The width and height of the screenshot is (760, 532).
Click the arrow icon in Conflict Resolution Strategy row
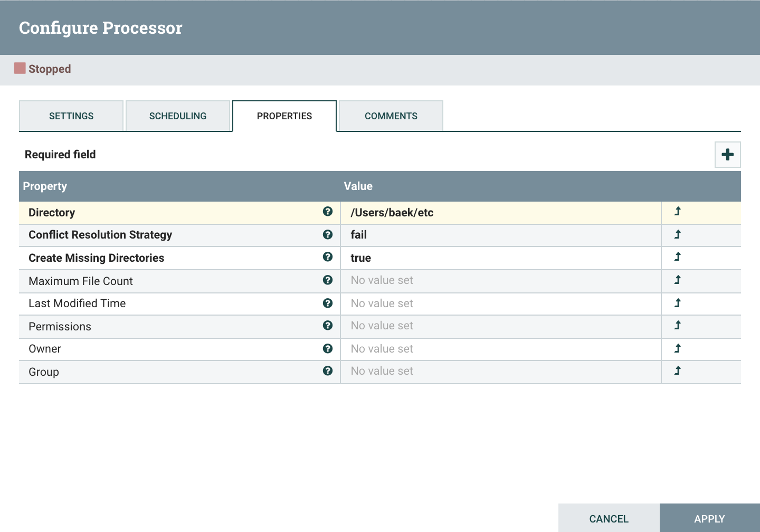click(678, 234)
